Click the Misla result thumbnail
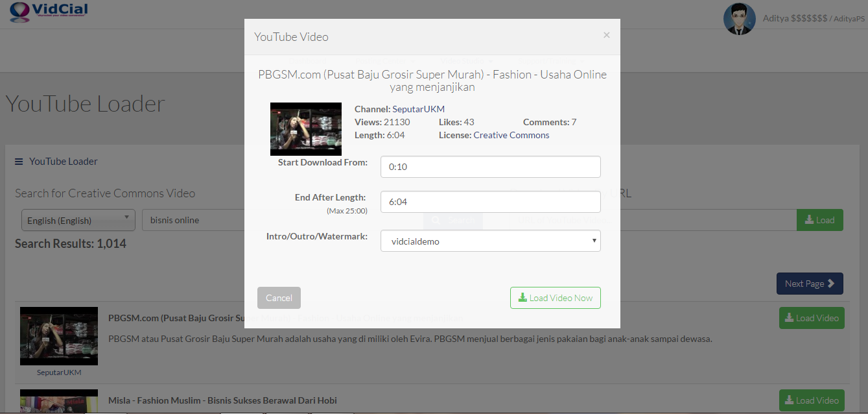The width and height of the screenshot is (868, 414). pos(59,402)
